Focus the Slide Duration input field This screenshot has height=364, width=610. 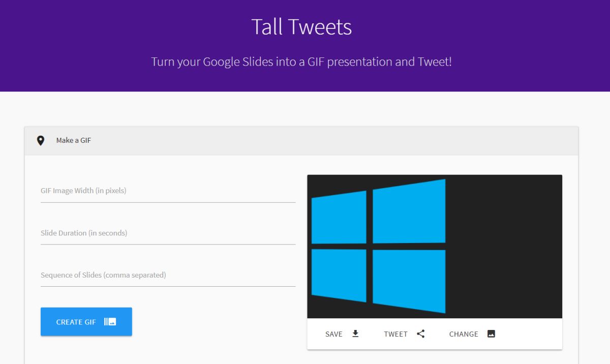click(x=168, y=233)
